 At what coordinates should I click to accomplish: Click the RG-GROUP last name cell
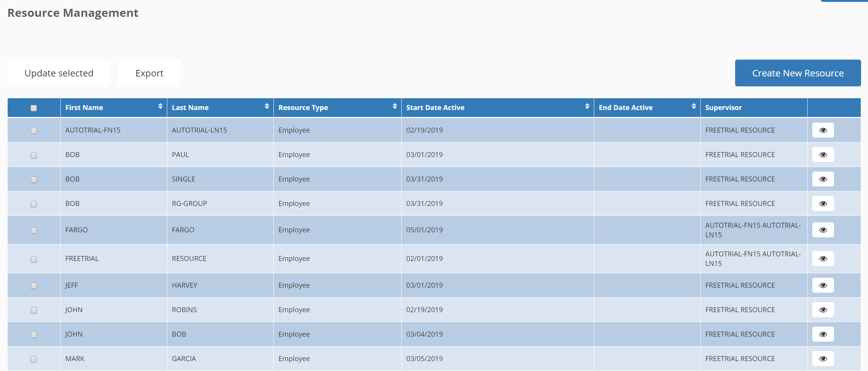point(220,204)
